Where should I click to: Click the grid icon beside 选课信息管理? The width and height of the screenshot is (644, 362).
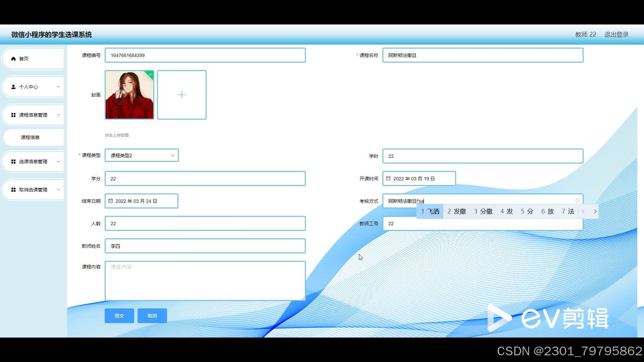click(13, 162)
